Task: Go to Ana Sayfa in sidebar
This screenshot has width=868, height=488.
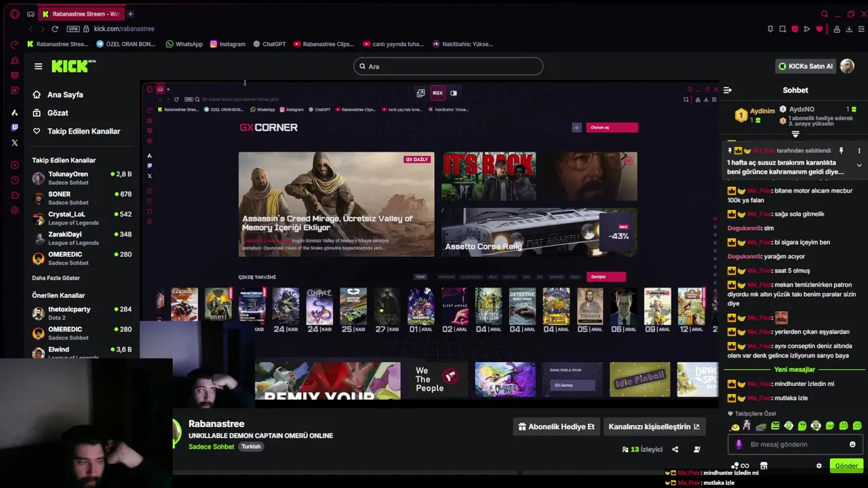Action: pyautogui.click(x=58, y=95)
